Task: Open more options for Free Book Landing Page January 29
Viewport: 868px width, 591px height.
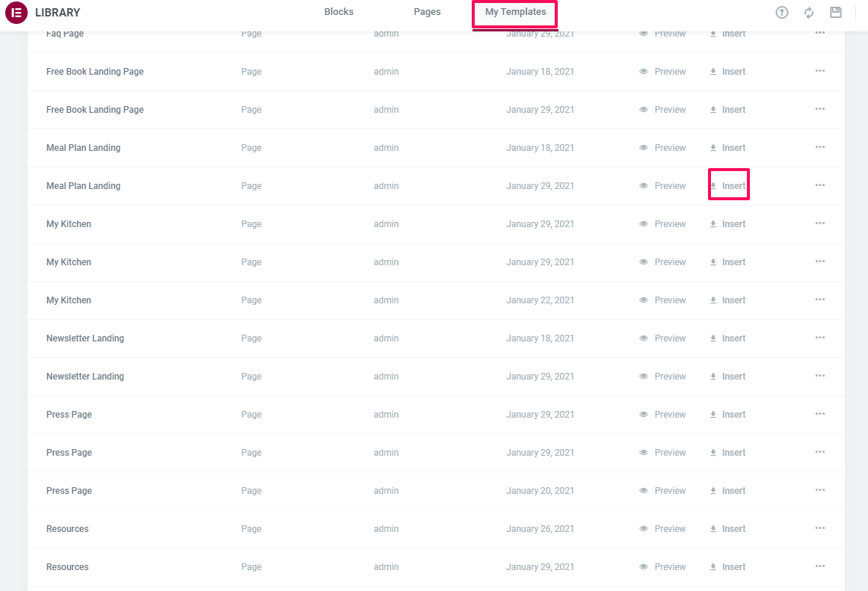Action: [x=820, y=109]
